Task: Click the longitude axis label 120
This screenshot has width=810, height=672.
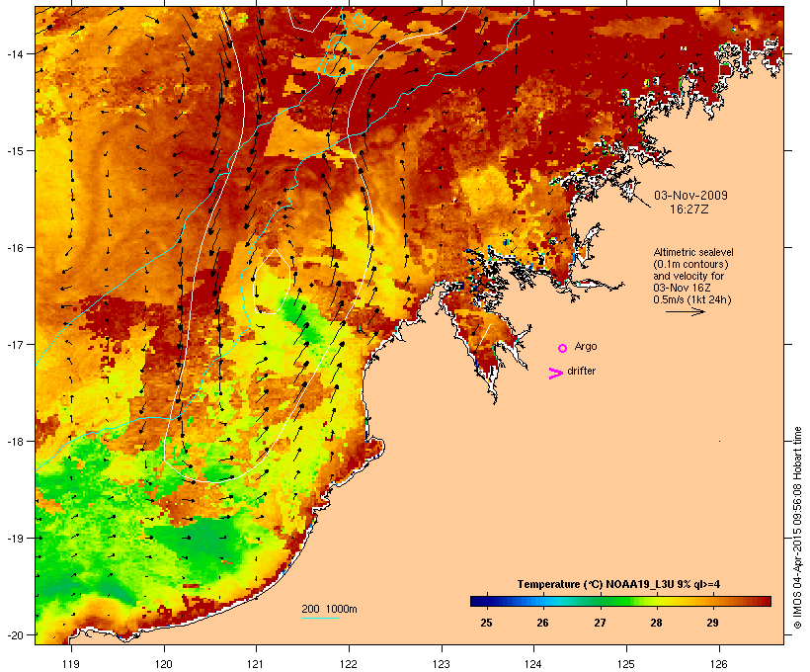Action: [164, 664]
